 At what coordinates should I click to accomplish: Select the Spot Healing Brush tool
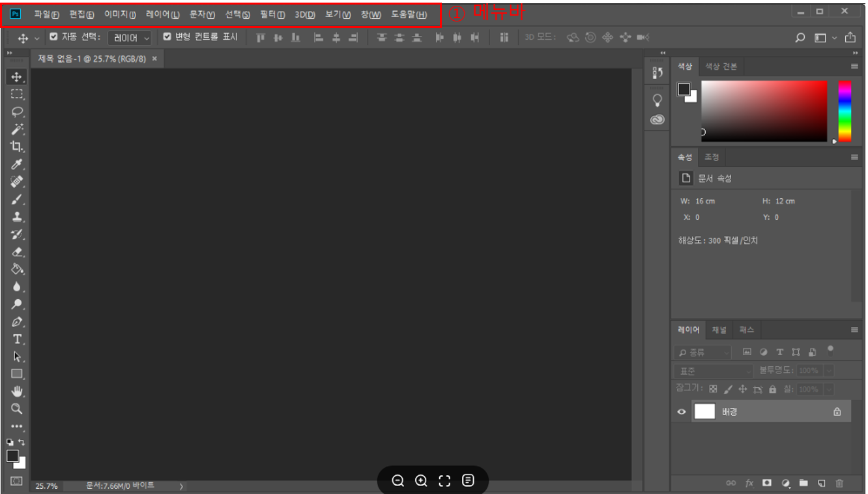point(16,181)
